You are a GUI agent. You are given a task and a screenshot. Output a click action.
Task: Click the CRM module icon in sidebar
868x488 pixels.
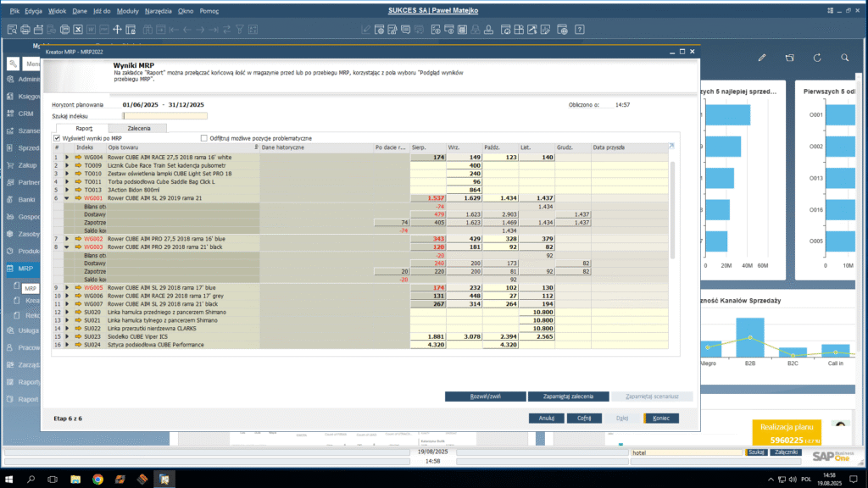[x=10, y=114]
